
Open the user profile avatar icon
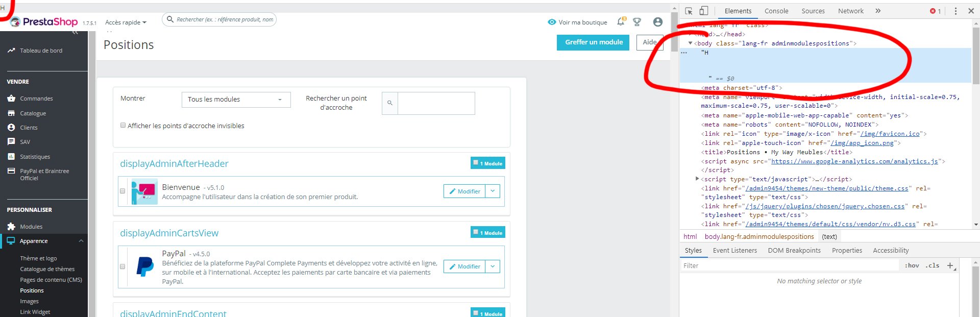coord(658,22)
